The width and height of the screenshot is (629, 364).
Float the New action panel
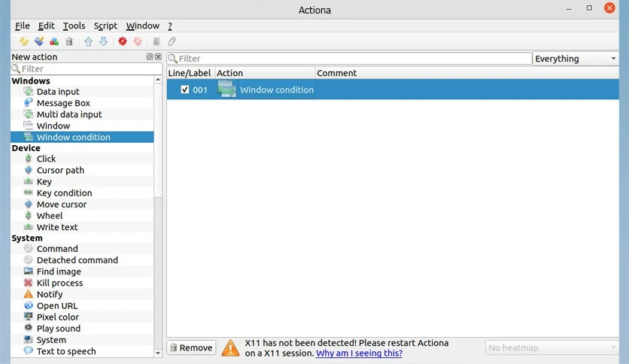[150, 57]
